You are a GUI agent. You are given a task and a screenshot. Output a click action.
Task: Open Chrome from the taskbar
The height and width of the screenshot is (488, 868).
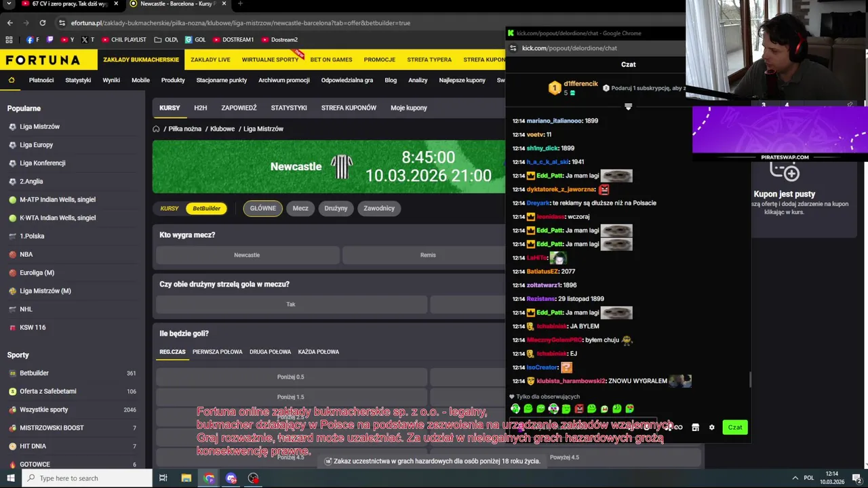(x=209, y=478)
